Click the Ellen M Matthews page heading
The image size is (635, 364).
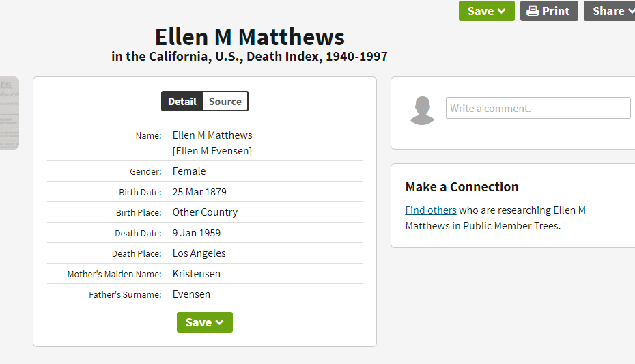249,37
